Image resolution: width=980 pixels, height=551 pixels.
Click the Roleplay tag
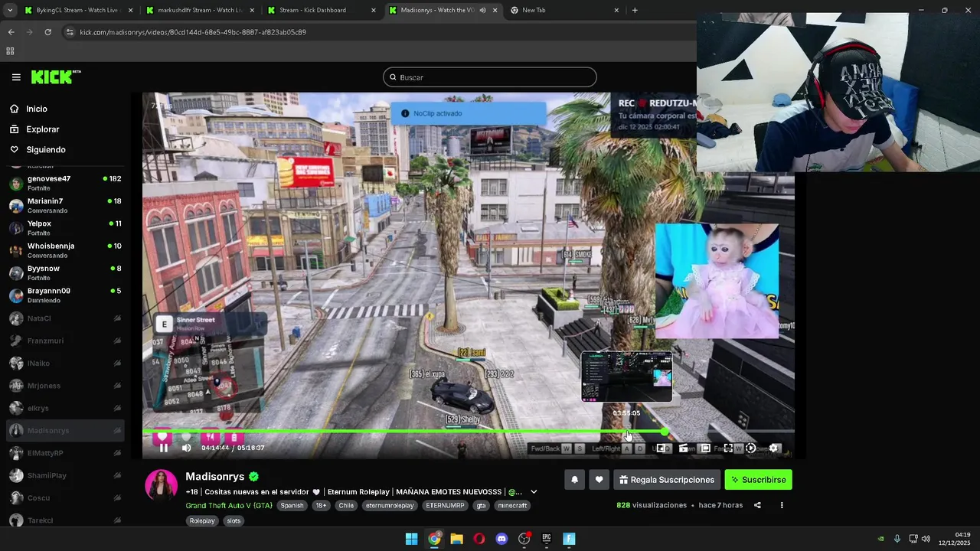click(x=202, y=520)
